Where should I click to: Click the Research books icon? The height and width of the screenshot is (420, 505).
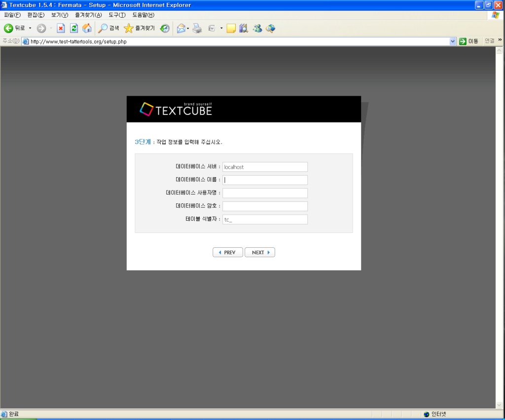tap(244, 28)
